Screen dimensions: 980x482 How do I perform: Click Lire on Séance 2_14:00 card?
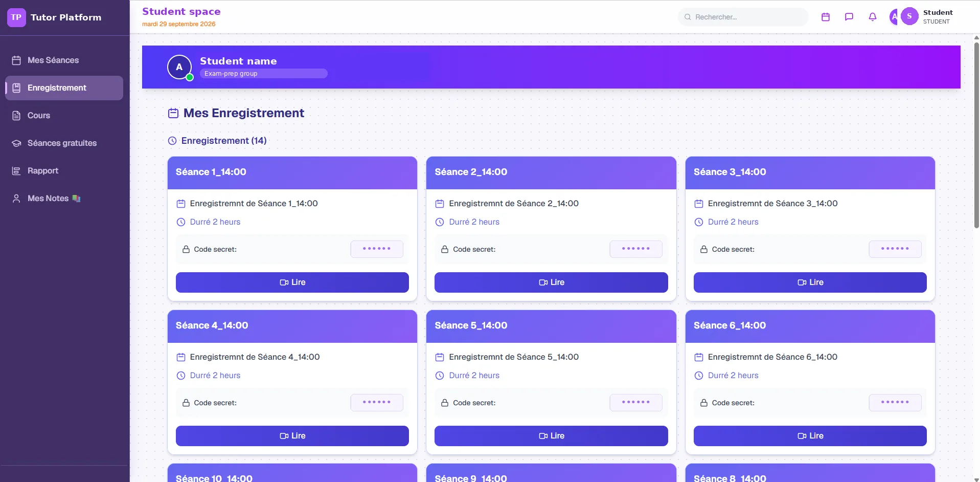pos(551,282)
